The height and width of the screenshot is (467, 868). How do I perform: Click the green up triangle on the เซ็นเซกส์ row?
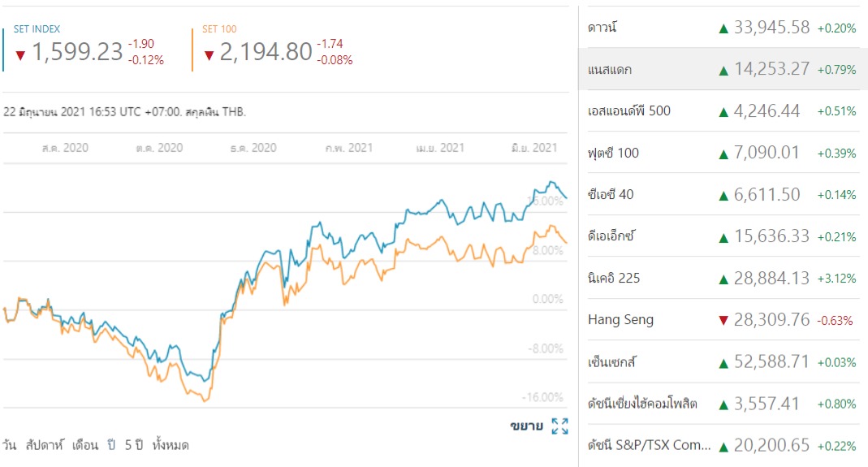click(723, 362)
